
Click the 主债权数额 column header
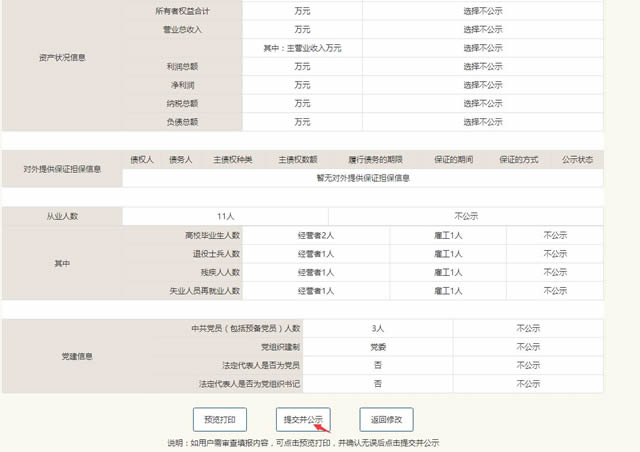[x=298, y=160]
